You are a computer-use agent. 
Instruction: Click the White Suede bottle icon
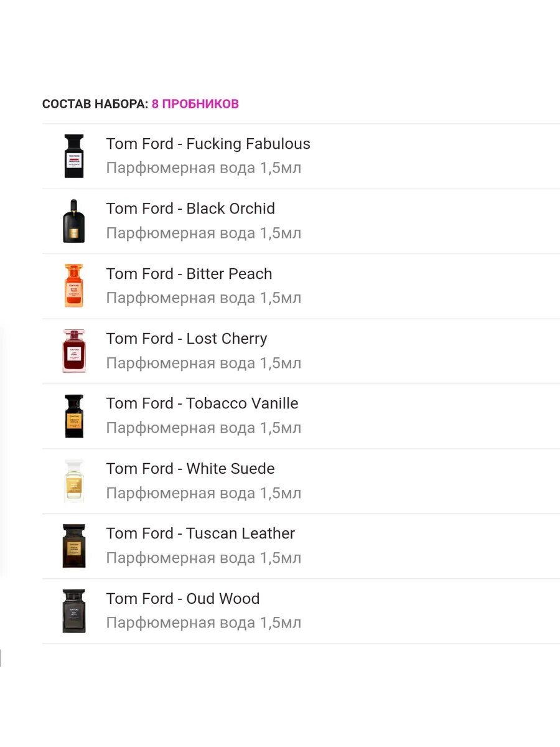[x=74, y=481]
